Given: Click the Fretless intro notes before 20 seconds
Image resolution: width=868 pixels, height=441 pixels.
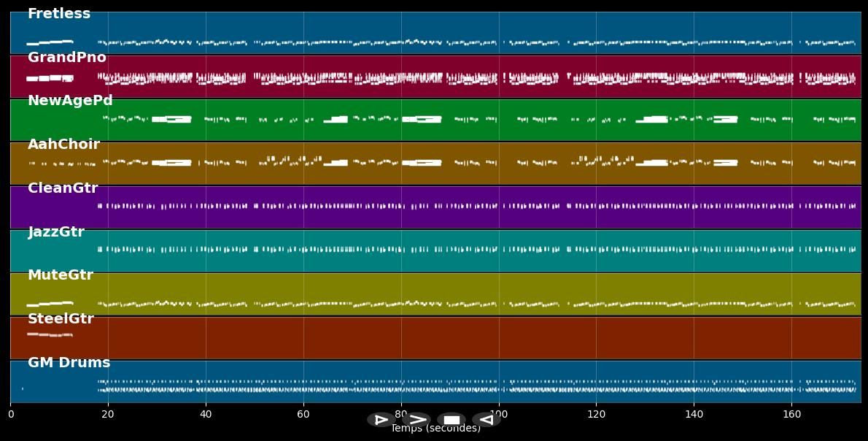Looking at the screenshot, I should pyautogui.click(x=50, y=42).
